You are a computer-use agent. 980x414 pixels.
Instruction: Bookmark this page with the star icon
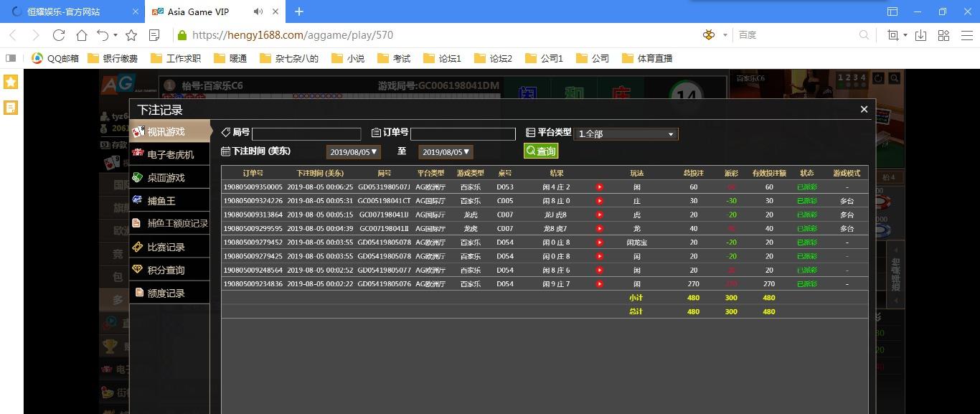pos(131,35)
